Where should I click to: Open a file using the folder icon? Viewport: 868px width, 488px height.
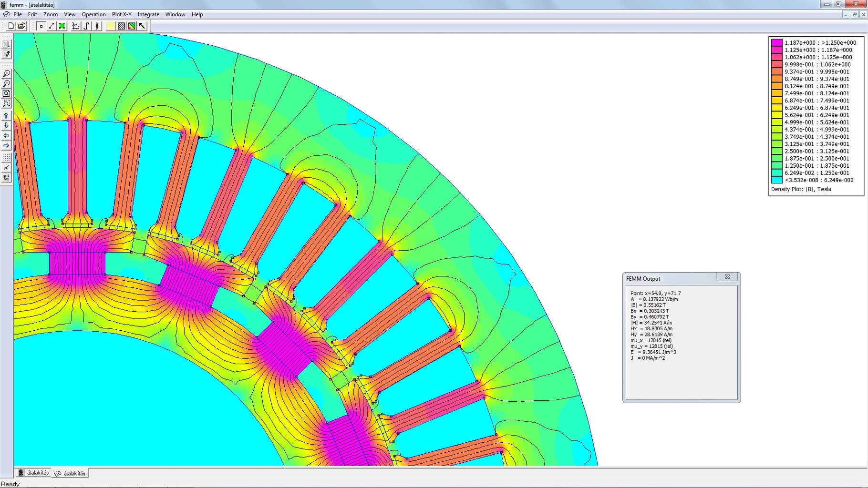[x=21, y=26]
